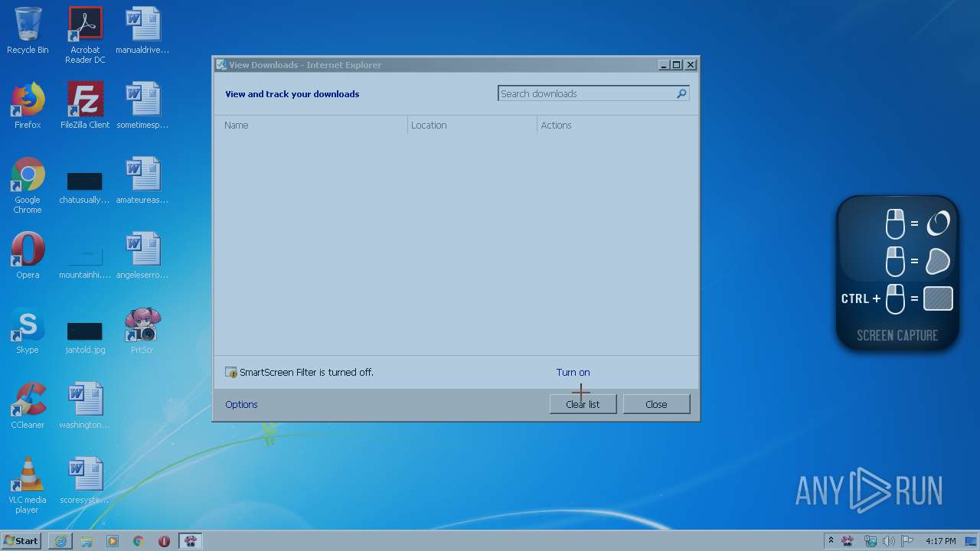Viewport: 980px width, 551px height.
Task: Click the Clear list button
Action: tap(583, 404)
